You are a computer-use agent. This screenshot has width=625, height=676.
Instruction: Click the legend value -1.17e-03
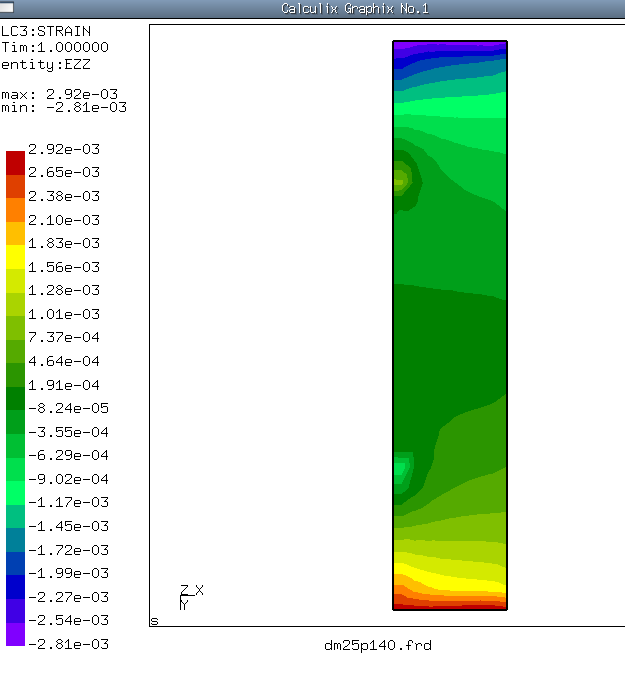68,502
